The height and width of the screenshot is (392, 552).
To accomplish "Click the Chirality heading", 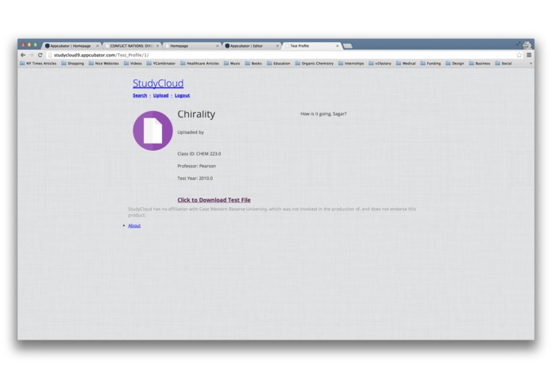I will click(x=196, y=114).
